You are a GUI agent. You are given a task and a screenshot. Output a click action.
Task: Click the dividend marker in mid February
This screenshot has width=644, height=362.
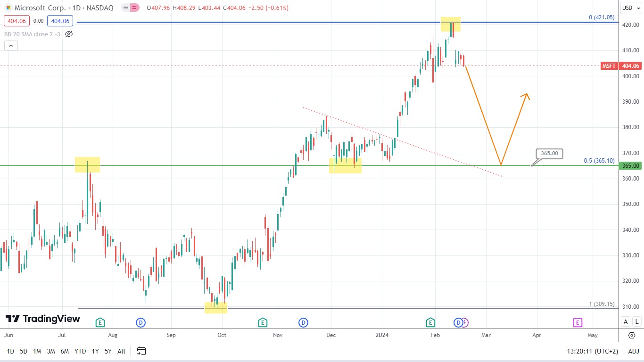[x=458, y=322]
